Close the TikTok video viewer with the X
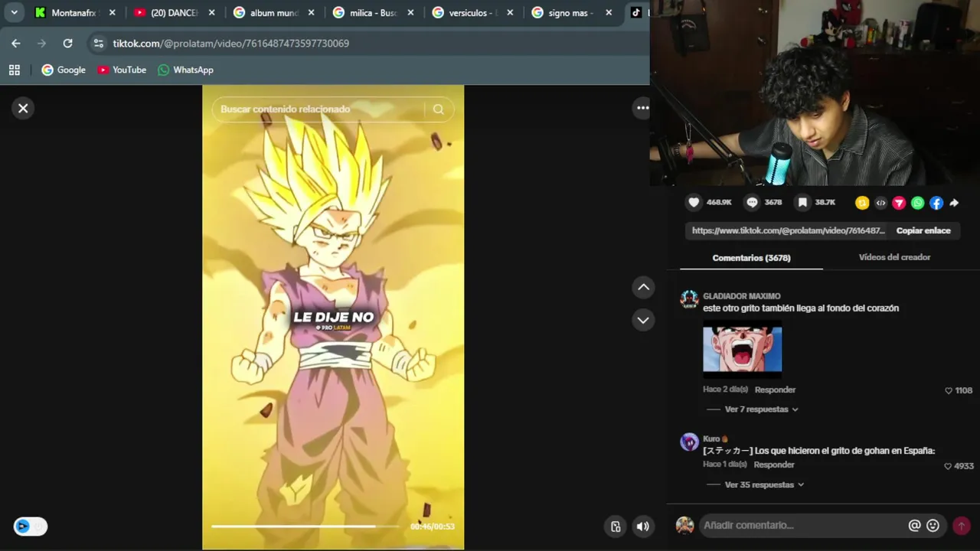Screen dimensions: 980x551 (x=23, y=109)
